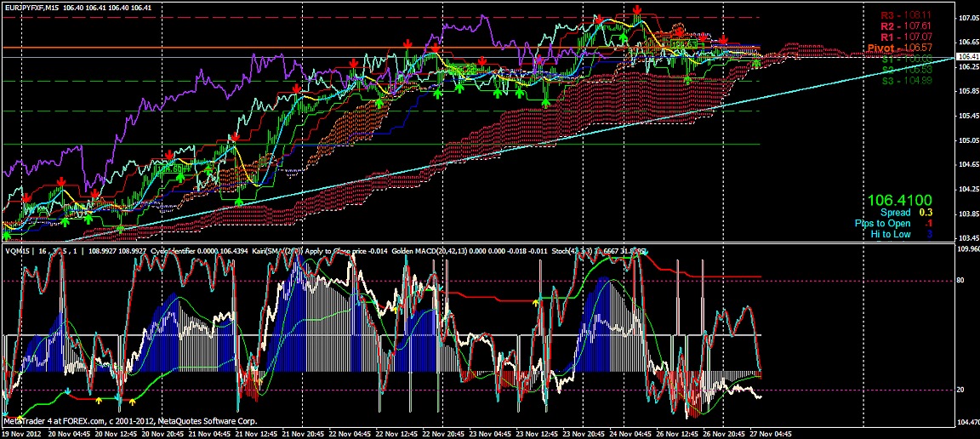The image size is (980, 439).
Task: Select the CycleIdentifier indicator label
Action: 174,251
